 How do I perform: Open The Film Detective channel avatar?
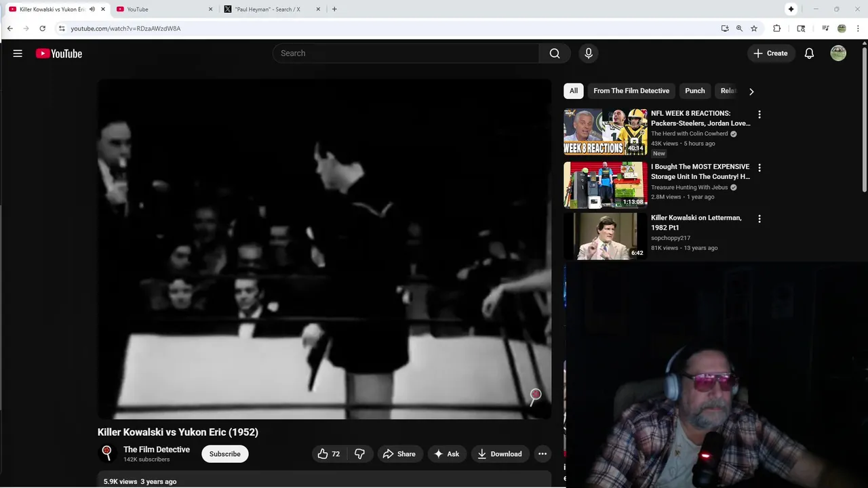(106, 453)
